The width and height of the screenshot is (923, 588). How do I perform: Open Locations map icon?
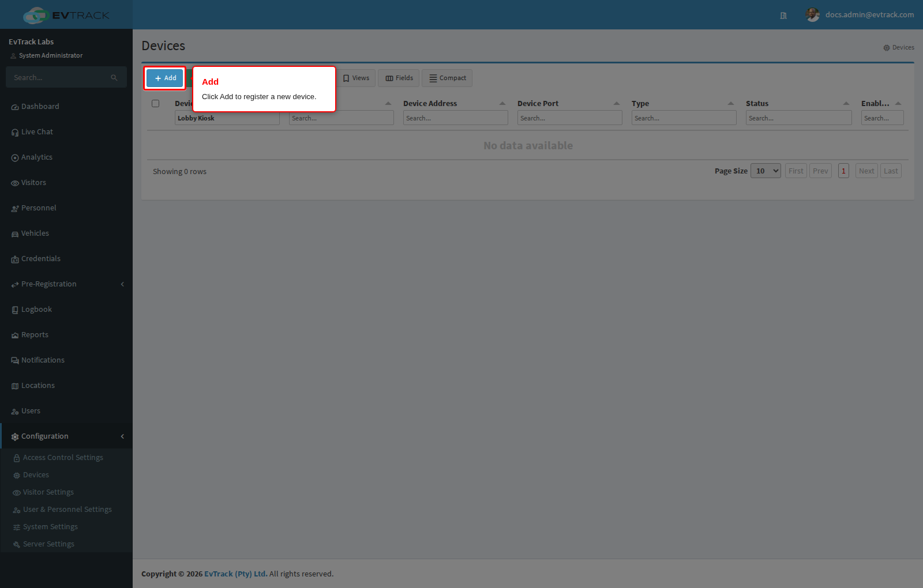[15, 386]
